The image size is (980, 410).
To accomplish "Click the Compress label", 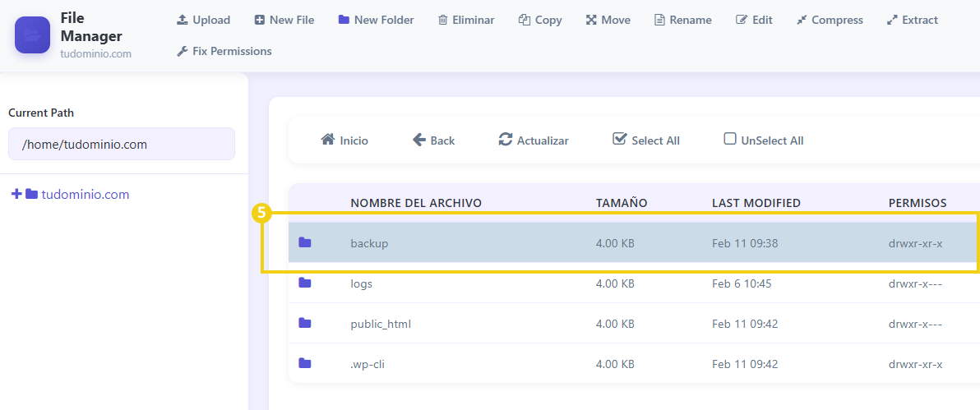I will point(838,20).
